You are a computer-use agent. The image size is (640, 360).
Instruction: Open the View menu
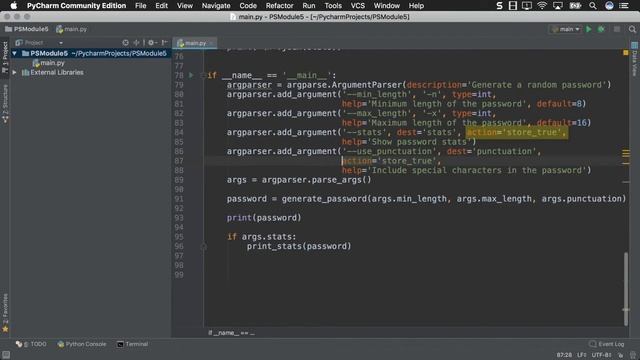click(184, 6)
